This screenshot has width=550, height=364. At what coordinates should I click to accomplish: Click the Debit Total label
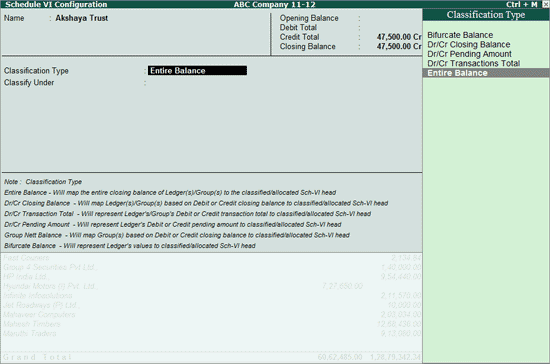[298, 28]
